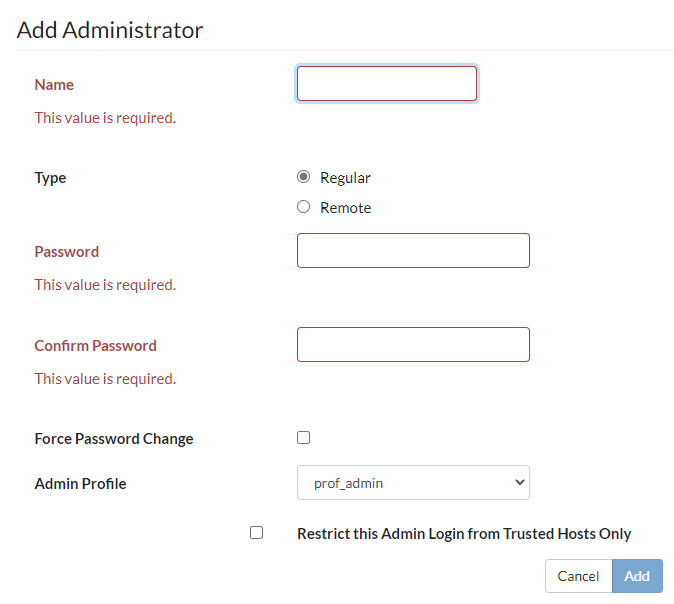
Task: Tick the Restrict Admin Login checkbox
Action: point(257,533)
